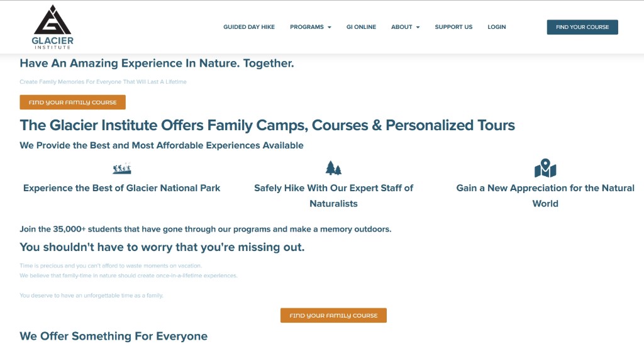Image resolution: width=644 pixels, height=351 pixels.
Task: Expand the Programs dropdown arrow
Action: 330,27
